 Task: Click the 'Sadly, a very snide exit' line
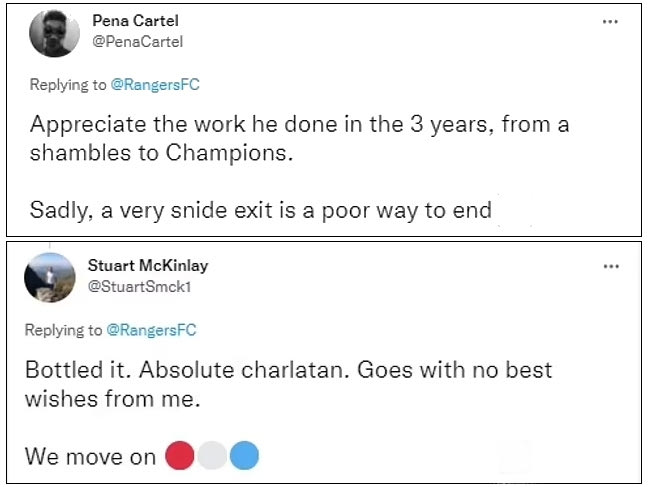(260, 210)
